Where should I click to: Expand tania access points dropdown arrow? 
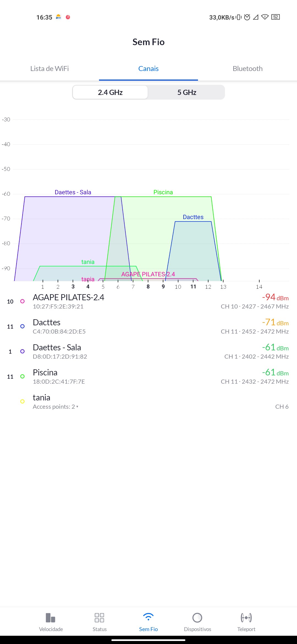77,407
